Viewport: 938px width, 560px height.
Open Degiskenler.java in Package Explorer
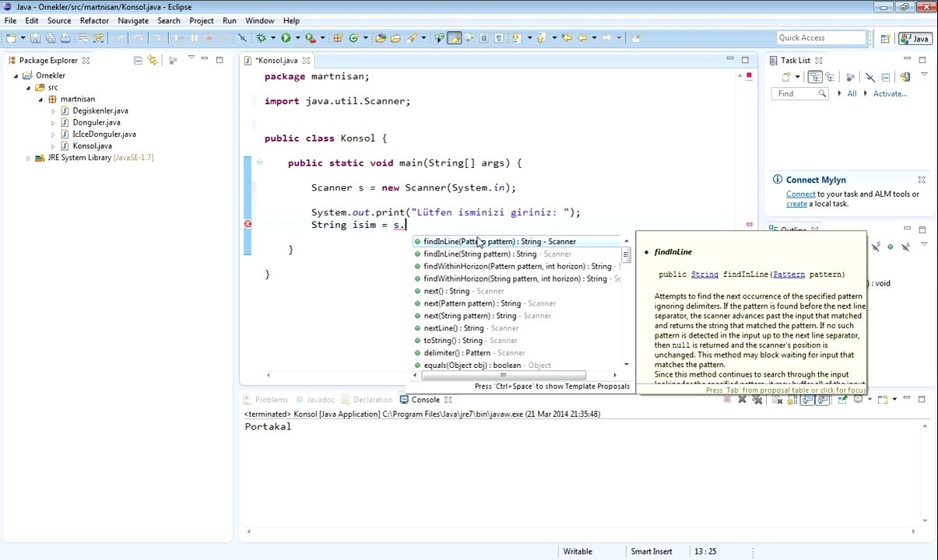(x=100, y=110)
